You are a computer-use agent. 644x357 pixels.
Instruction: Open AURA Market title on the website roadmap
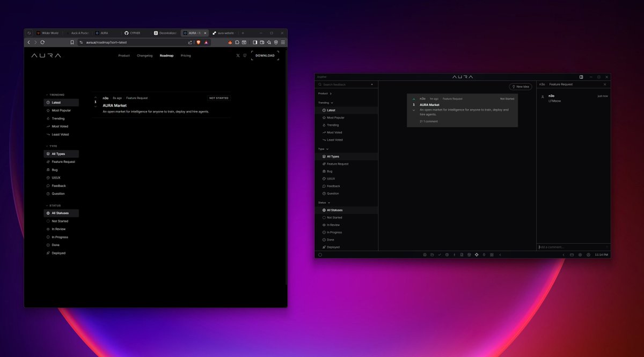(115, 106)
